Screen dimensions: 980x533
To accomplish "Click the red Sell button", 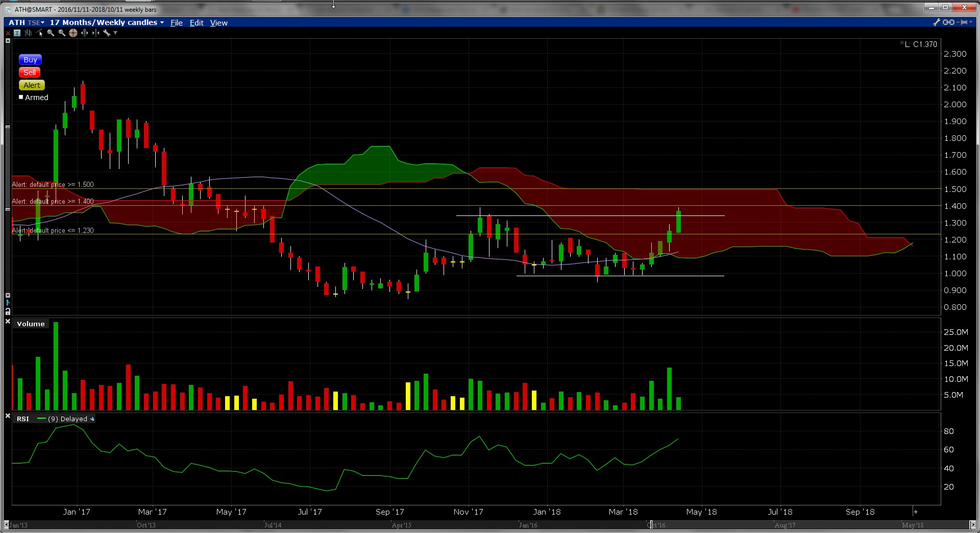I will pos(30,72).
